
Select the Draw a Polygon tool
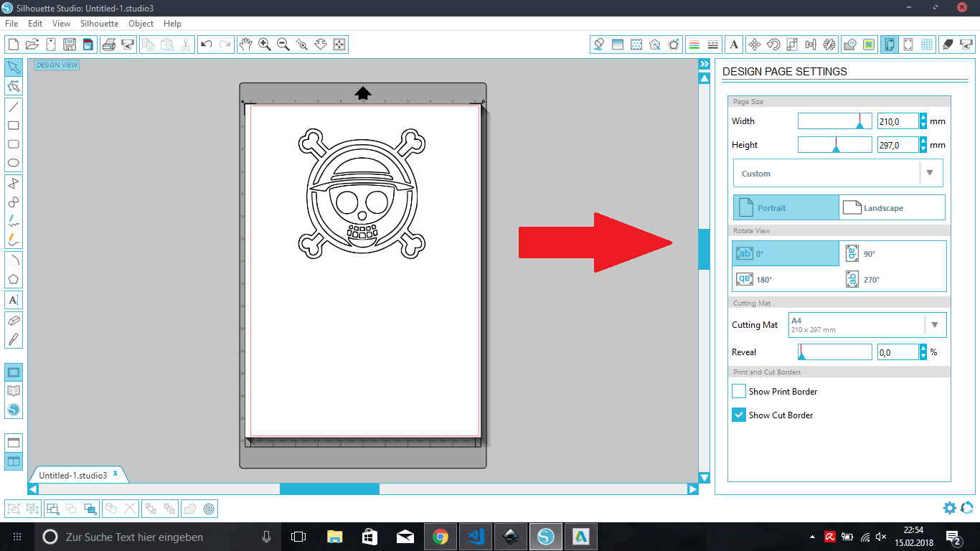click(14, 279)
